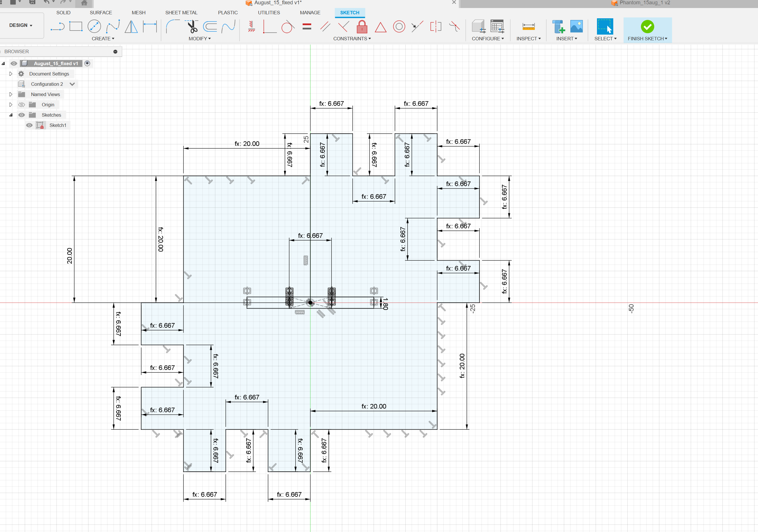The width and height of the screenshot is (758, 532).
Task: Open the INSPECT dropdown menu
Action: coord(529,39)
